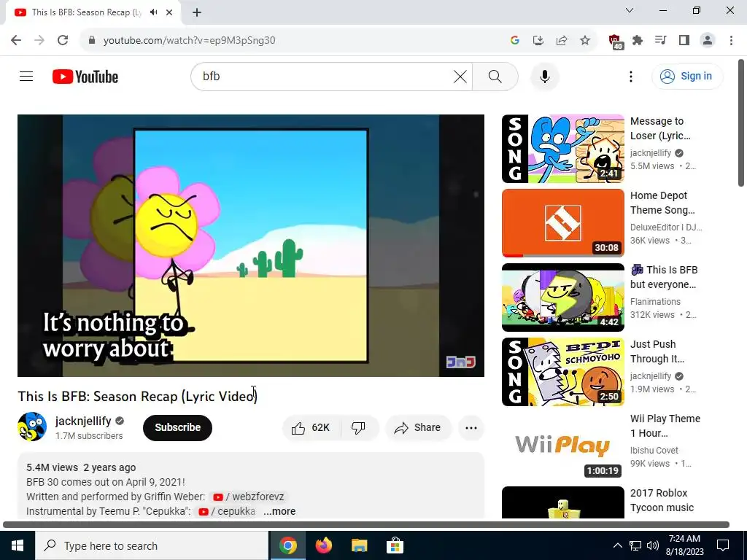This screenshot has width=747, height=560.
Task: Click the Sign in button
Action: [687, 76]
